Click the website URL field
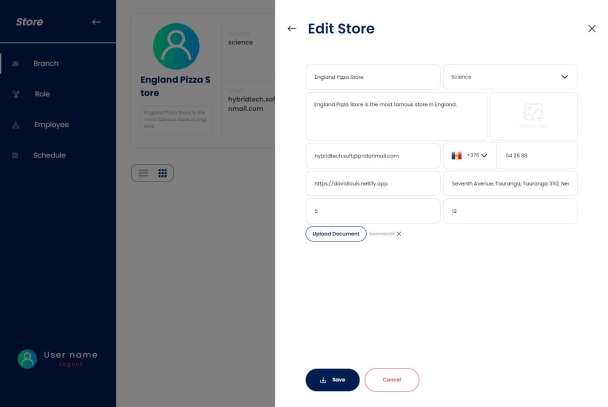The height and width of the screenshot is (407, 608). click(x=373, y=184)
